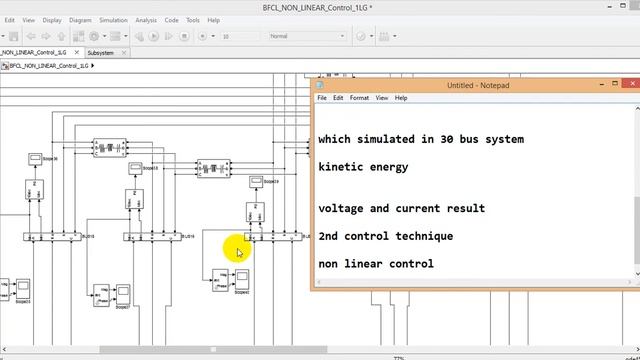Click the Save model toolbar icon
Screen dimensions: 640x360
[x=13, y=36]
